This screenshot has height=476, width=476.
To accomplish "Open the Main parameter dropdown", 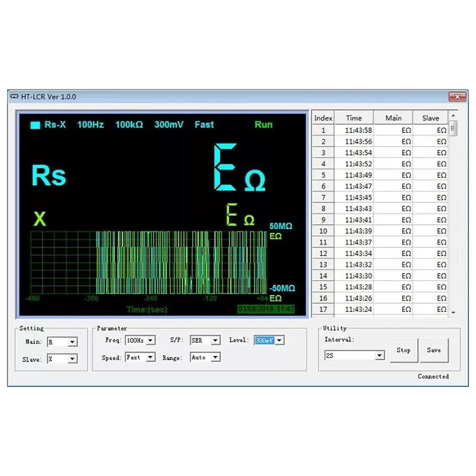I will coord(72,342).
